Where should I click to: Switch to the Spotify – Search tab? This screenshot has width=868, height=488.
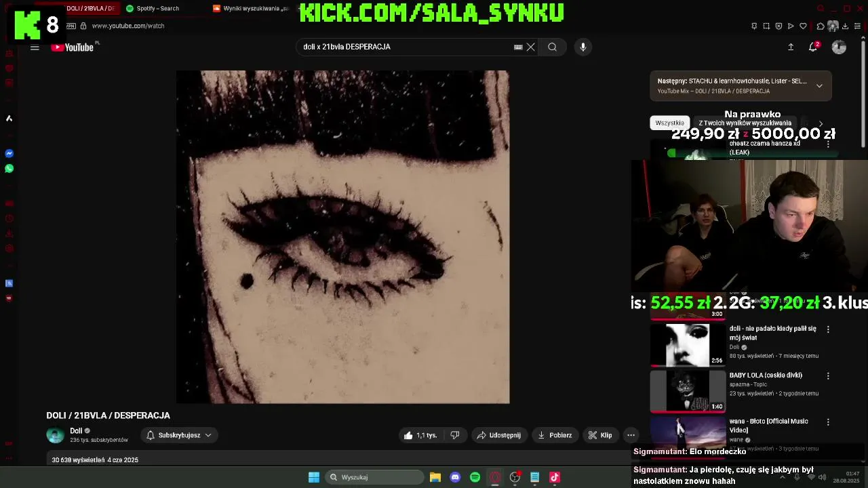pos(157,8)
